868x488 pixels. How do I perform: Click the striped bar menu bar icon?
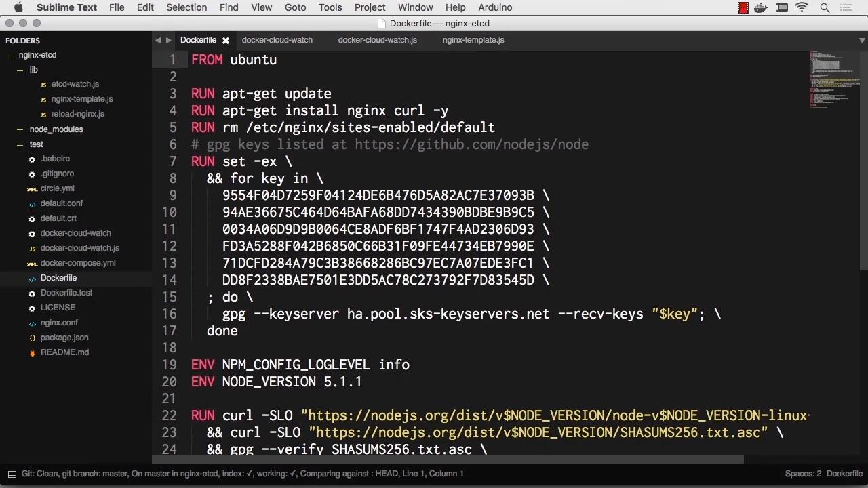pyautogui.click(x=782, y=7)
